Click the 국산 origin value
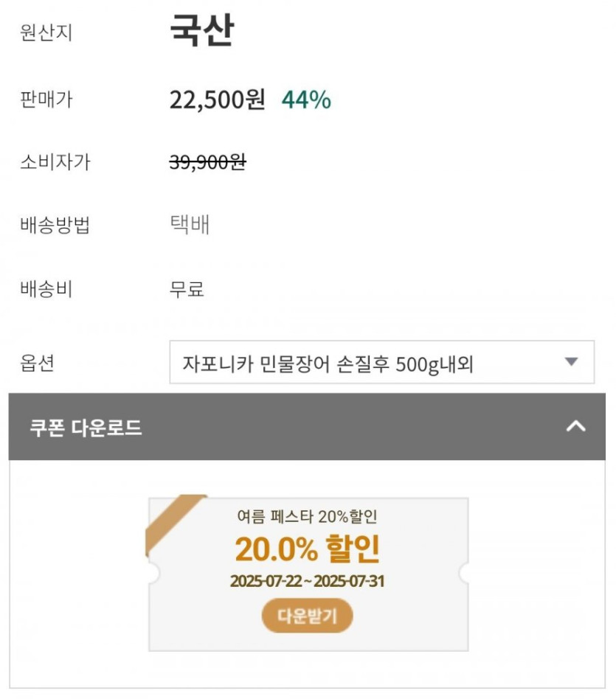The width and height of the screenshot is (616, 699). (x=201, y=32)
